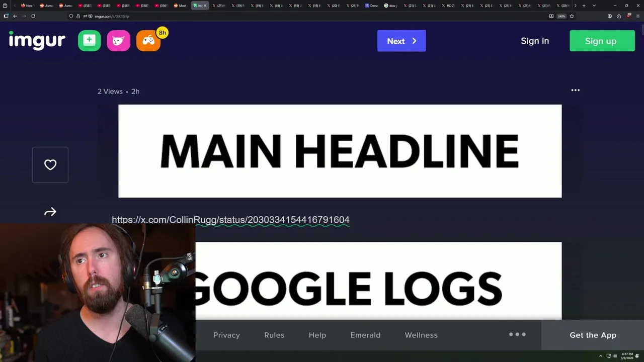Switch to the 'HC-Z' X tab
Image resolution: width=644 pixels, height=362 pixels.
click(x=448, y=6)
